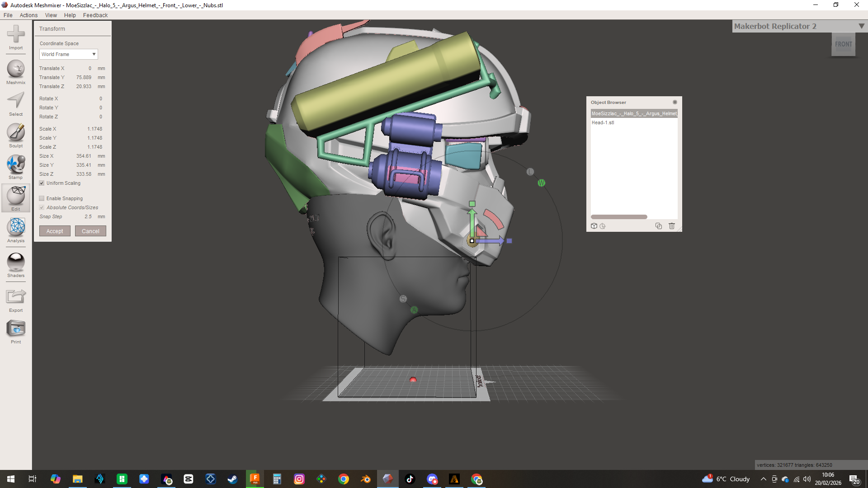Click the Object Browser horizontal scrollbar
868x488 pixels.
619,217
